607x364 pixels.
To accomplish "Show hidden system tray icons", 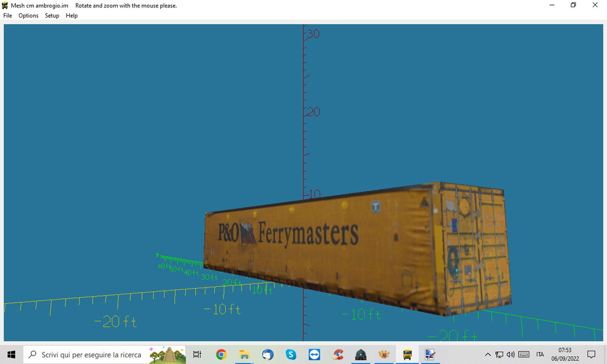I will point(488,354).
